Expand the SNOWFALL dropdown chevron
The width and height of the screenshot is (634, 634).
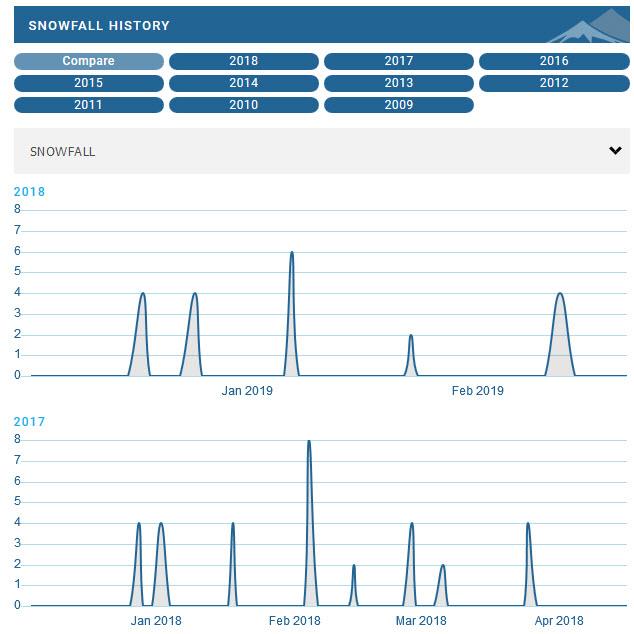[x=615, y=150]
